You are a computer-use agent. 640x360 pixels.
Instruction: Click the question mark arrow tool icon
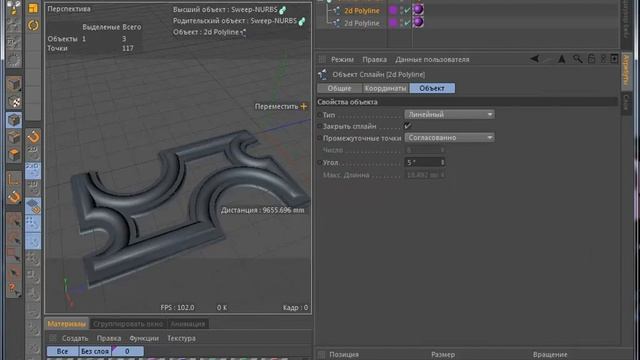14,290
